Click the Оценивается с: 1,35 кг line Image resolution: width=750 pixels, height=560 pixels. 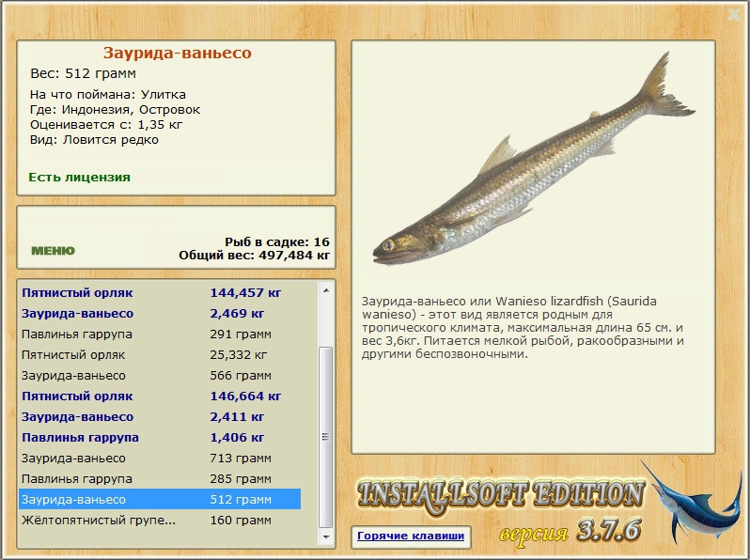pos(106,125)
